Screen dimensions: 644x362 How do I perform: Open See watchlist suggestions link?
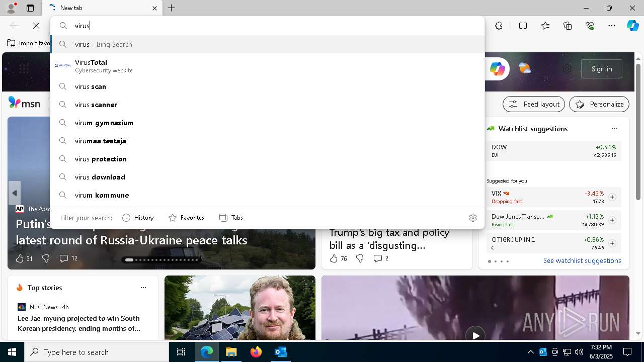tap(582, 260)
